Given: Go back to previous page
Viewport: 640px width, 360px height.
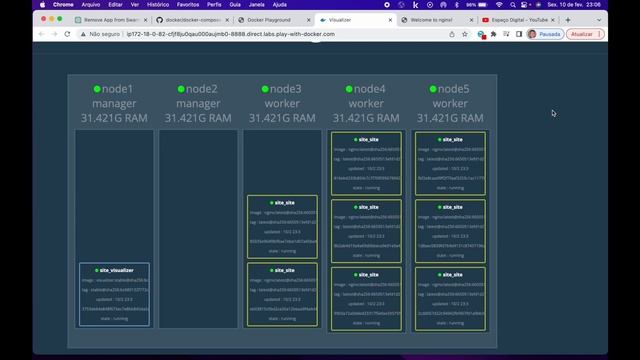Looking at the screenshot, I should pos(41,34).
